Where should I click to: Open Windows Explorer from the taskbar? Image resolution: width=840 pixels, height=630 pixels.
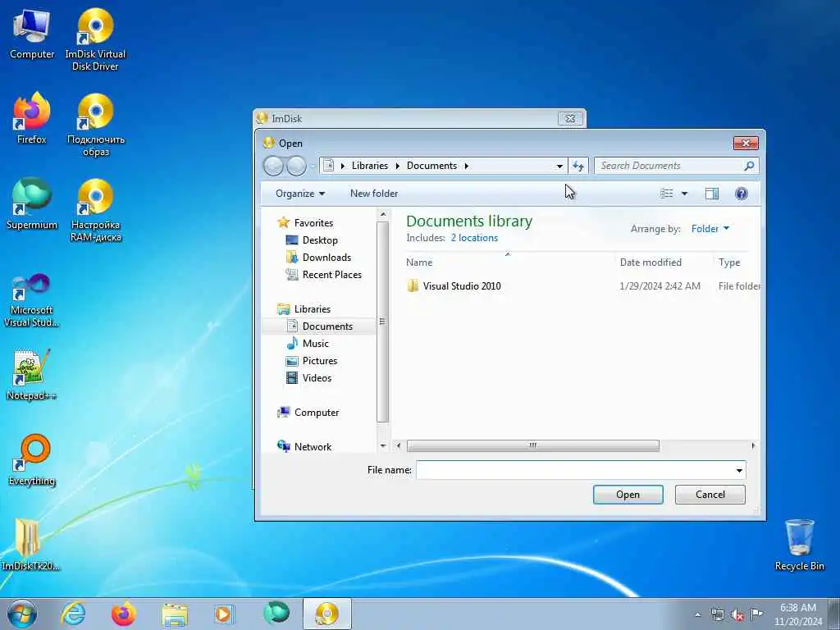175,614
